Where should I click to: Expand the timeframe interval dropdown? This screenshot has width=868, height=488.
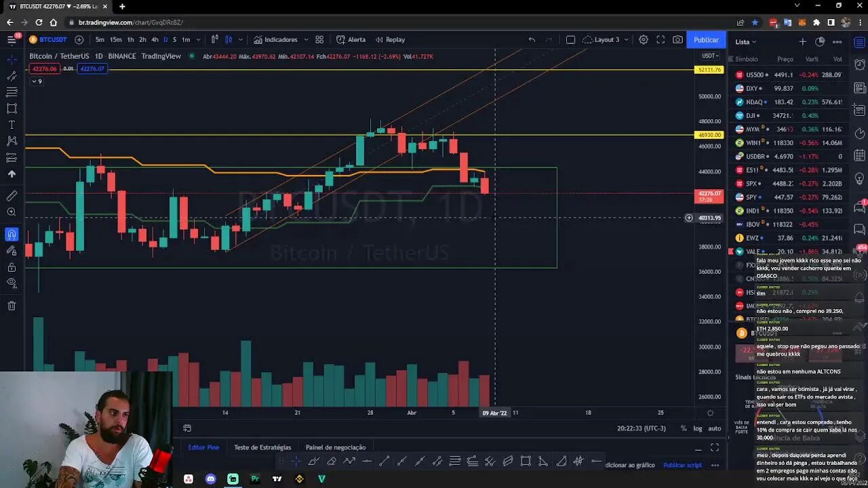click(197, 39)
